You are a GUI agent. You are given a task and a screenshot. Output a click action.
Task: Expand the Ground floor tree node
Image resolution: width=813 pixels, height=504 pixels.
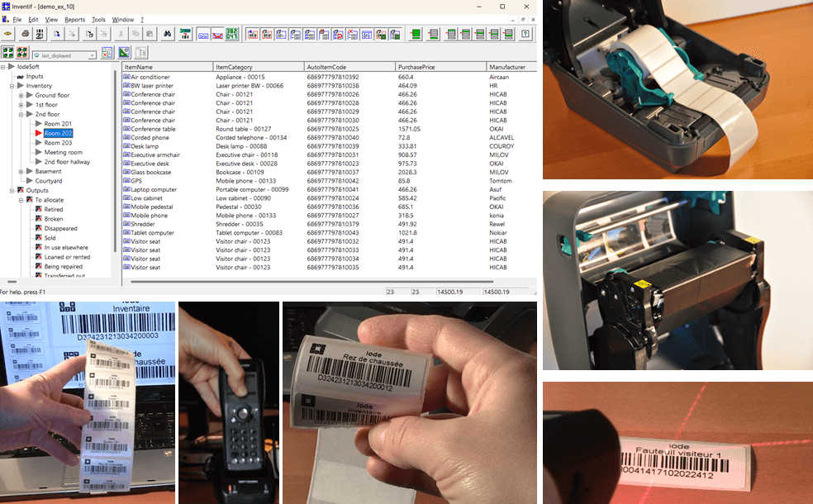(21, 95)
